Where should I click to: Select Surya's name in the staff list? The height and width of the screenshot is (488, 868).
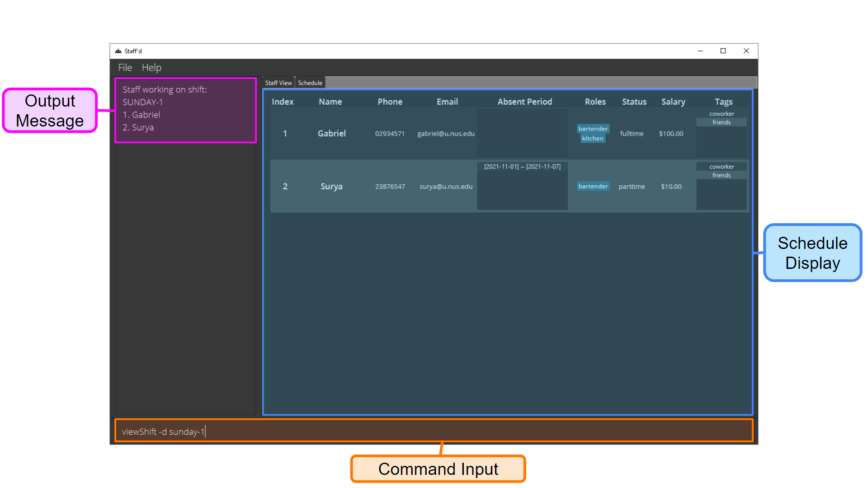(x=331, y=186)
